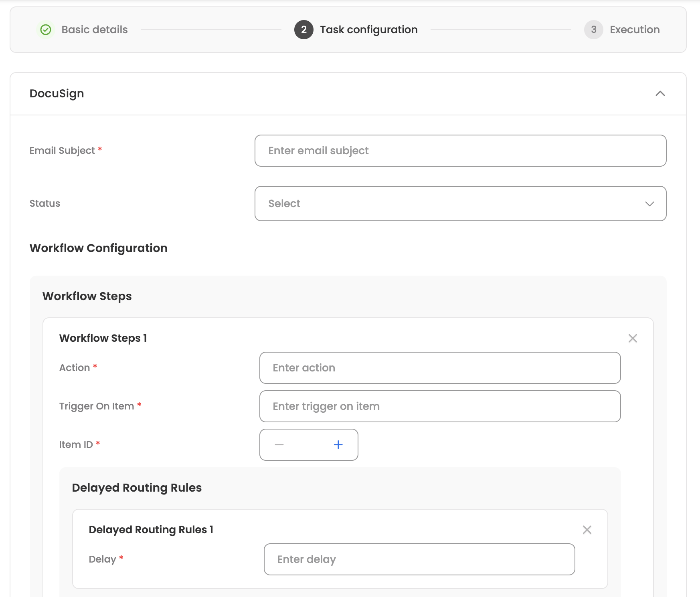
Task: Click the Workflow Configuration heading
Action: tap(99, 248)
